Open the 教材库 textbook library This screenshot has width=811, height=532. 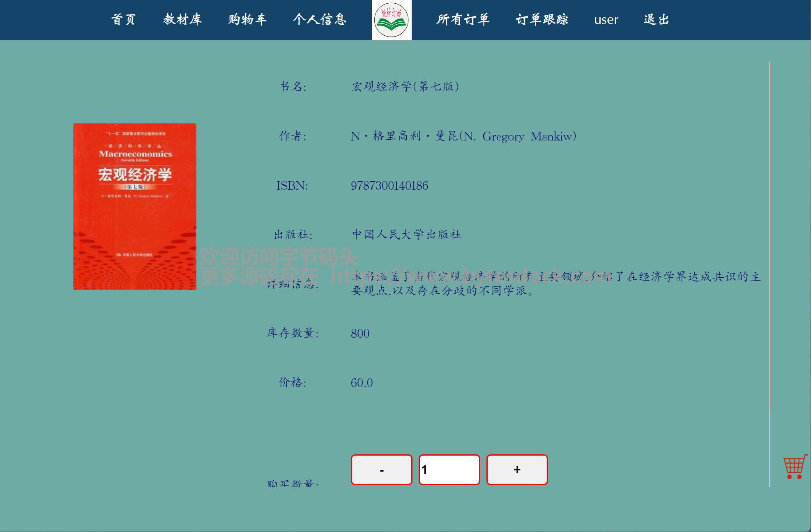click(182, 20)
